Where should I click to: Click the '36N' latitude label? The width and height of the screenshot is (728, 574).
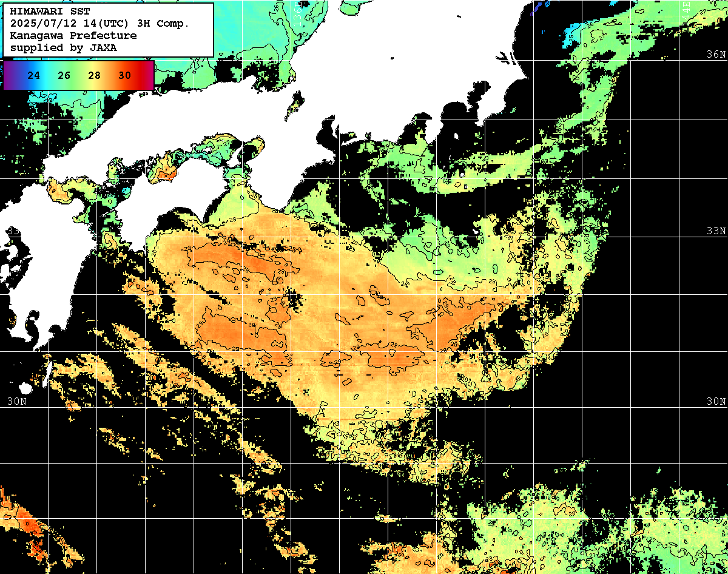point(716,54)
